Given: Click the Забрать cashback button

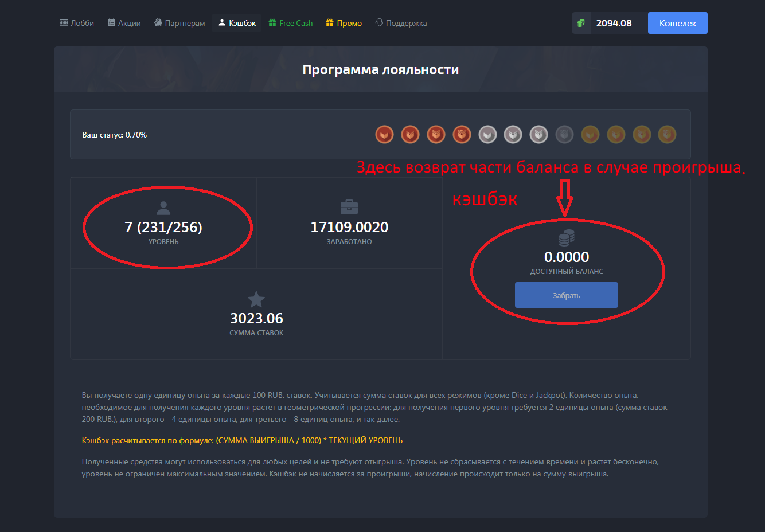Looking at the screenshot, I should click(567, 295).
